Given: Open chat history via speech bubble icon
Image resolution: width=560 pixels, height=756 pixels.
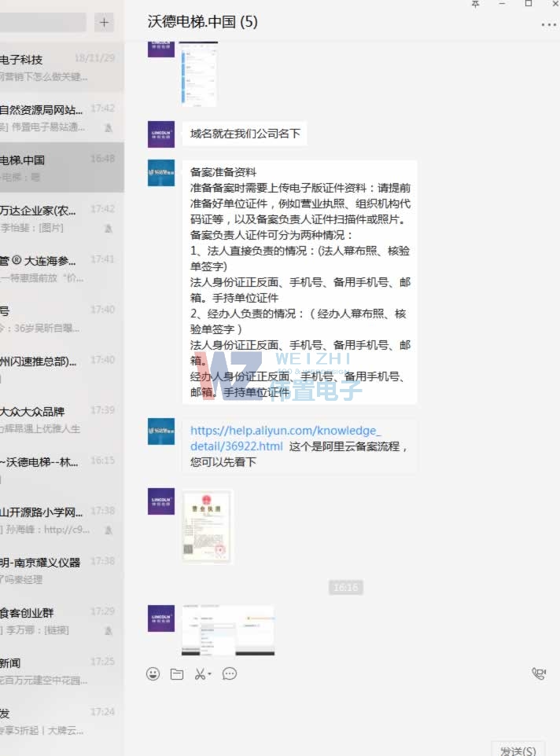Looking at the screenshot, I should click(230, 673).
